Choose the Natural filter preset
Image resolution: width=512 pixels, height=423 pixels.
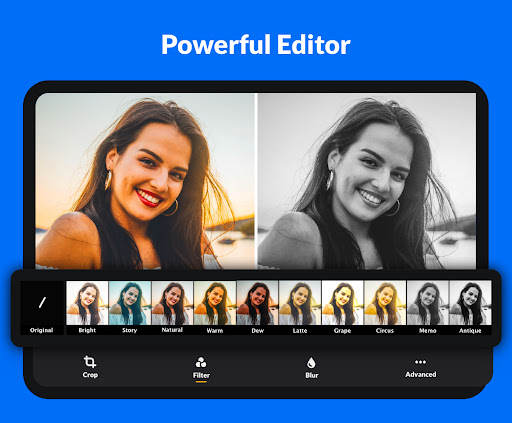172,303
